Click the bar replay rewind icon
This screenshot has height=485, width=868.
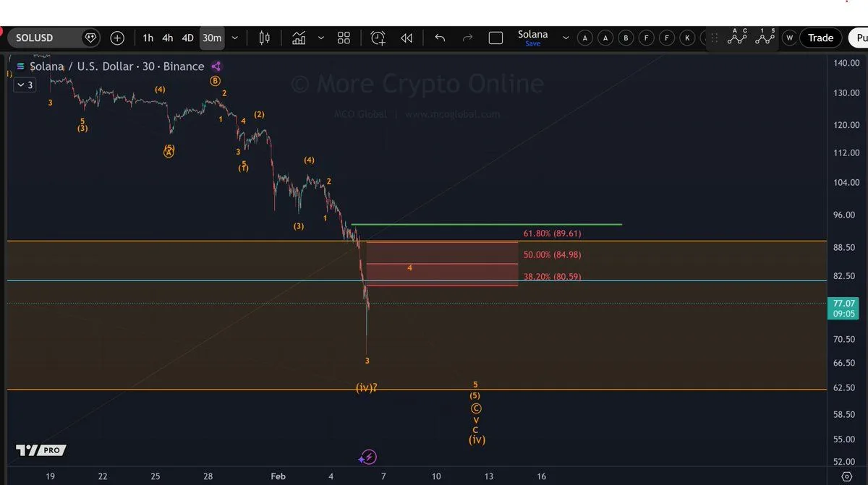407,38
